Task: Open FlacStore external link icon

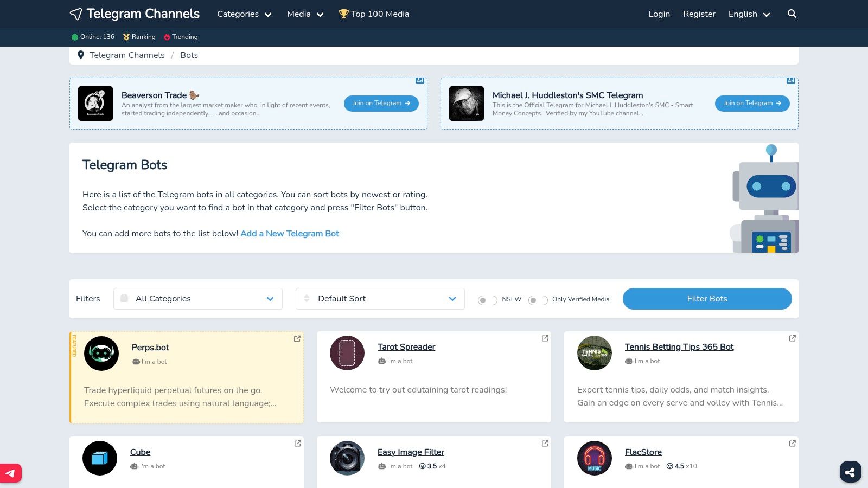Action: tap(793, 444)
